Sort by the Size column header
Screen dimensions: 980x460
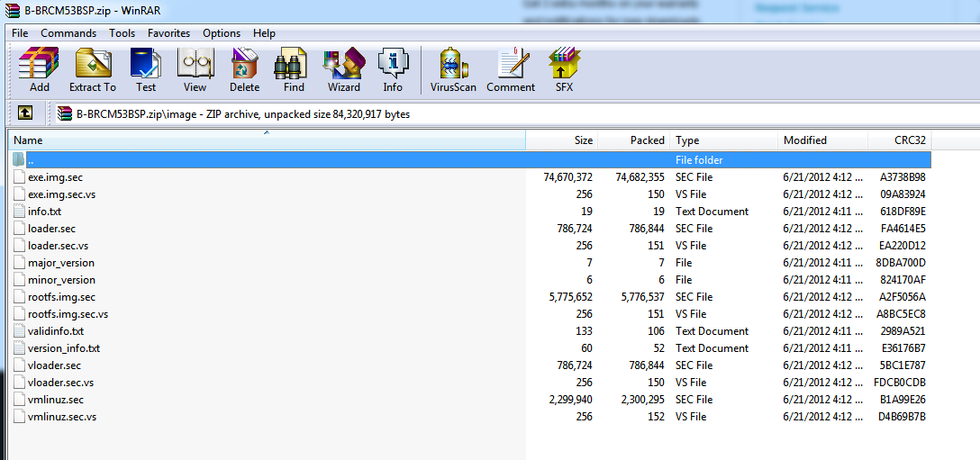[562, 140]
